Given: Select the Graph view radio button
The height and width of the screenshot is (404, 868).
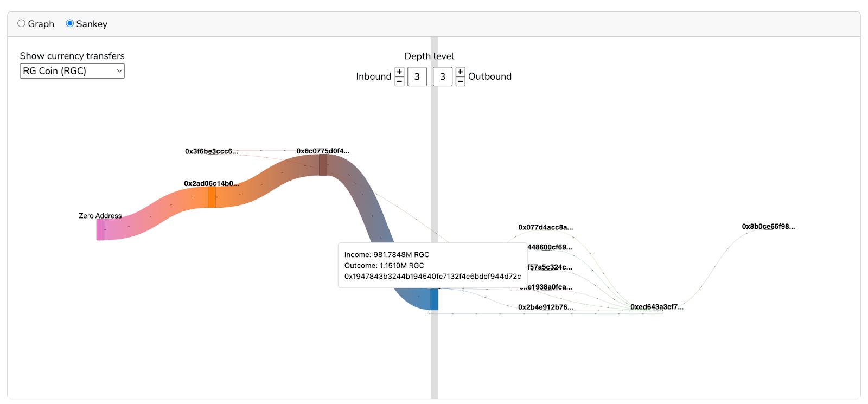Looking at the screenshot, I should (21, 23).
